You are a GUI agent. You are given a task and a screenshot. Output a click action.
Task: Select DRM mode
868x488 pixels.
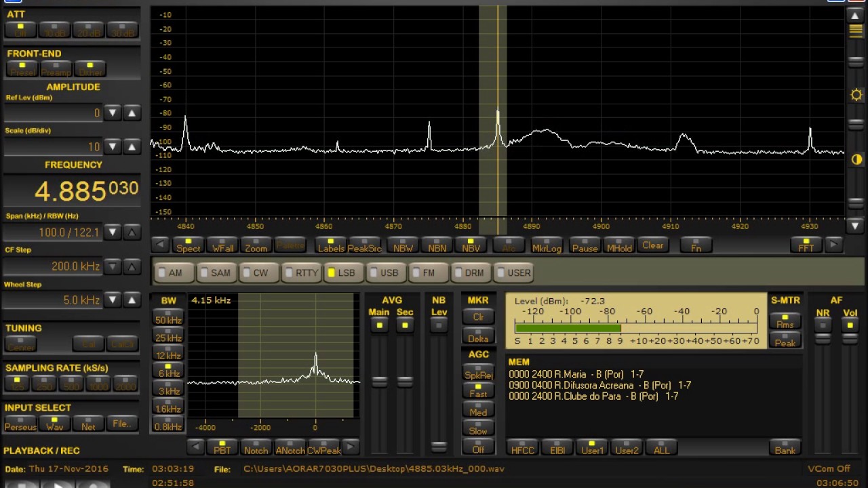point(470,273)
